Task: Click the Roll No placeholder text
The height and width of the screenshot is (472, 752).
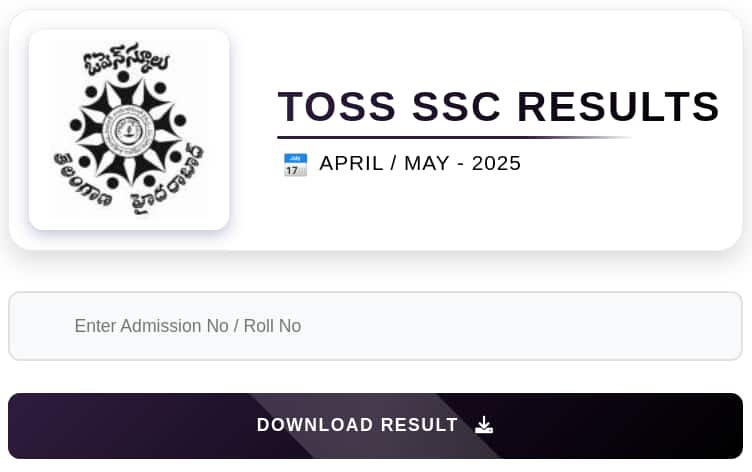Action: coord(272,326)
